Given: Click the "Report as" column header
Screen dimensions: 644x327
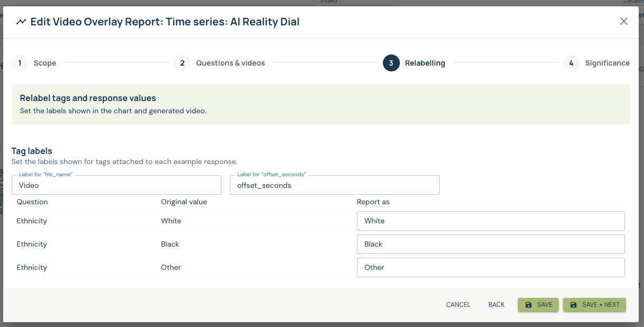Looking at the screenshot, I should [x=373, y=202].
